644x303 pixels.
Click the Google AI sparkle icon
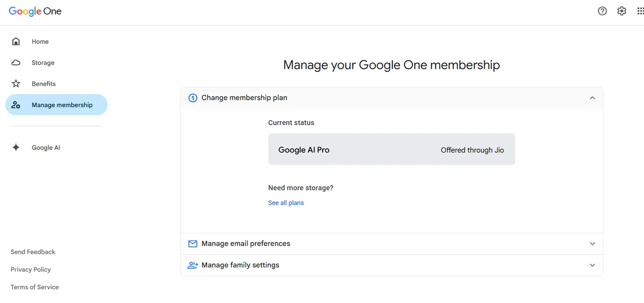click(x=16, y=148)
